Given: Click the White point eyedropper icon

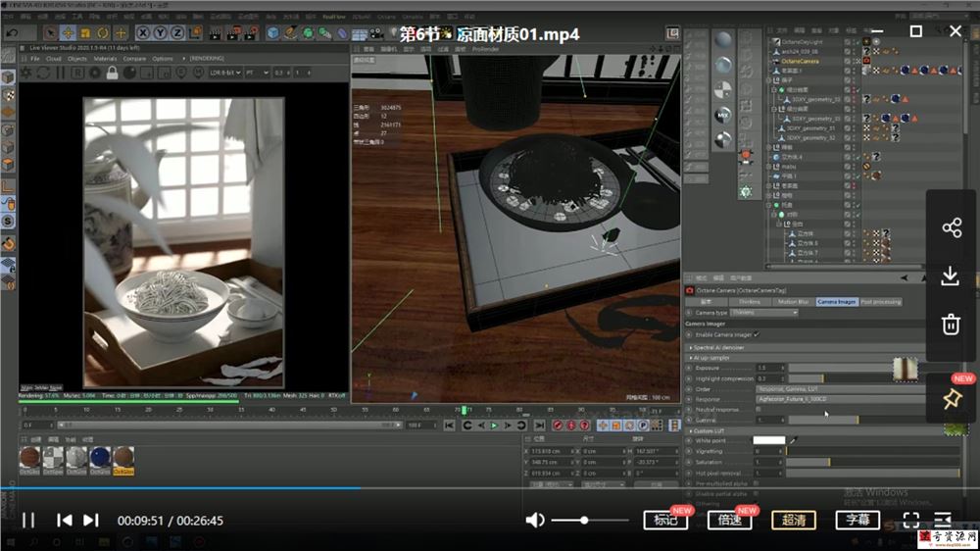Looking at the screenshot, I should [793, 440].
